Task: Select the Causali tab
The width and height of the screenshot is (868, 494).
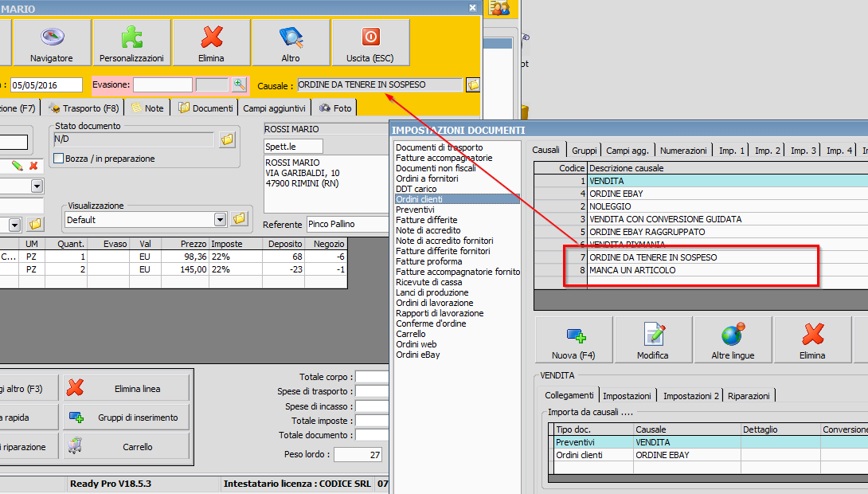Action: (545, 150)
